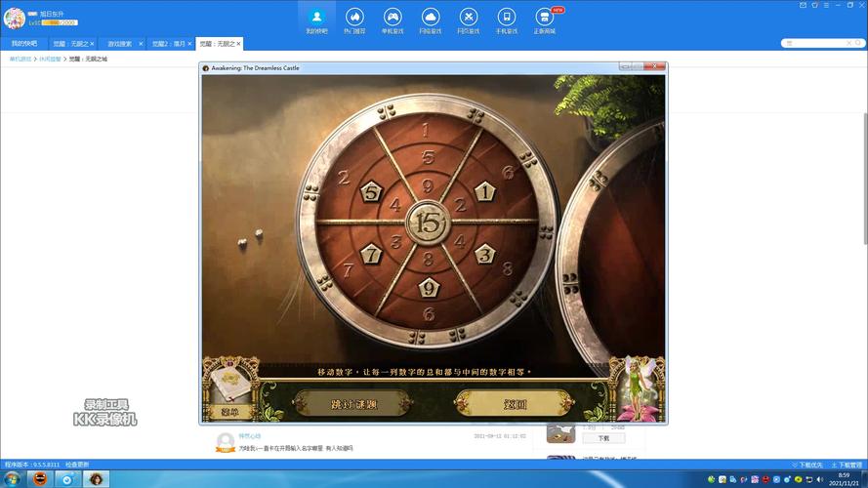Open the skin shirt icon in the title bar

coord(815,5)
